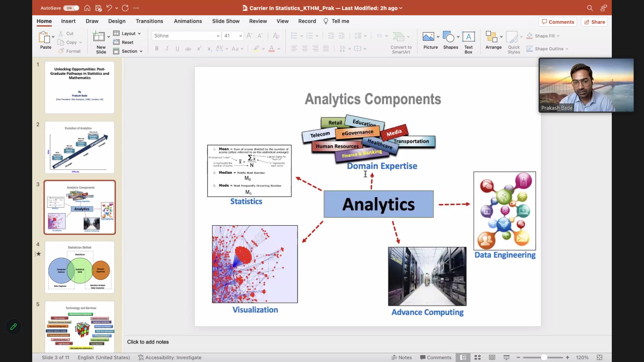The image size is (644, 362).
Task: Open the Animations tab
Action: coord(188,21)
